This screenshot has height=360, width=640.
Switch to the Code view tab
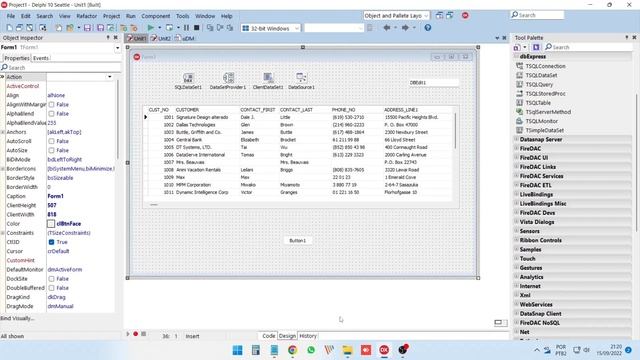268,336
